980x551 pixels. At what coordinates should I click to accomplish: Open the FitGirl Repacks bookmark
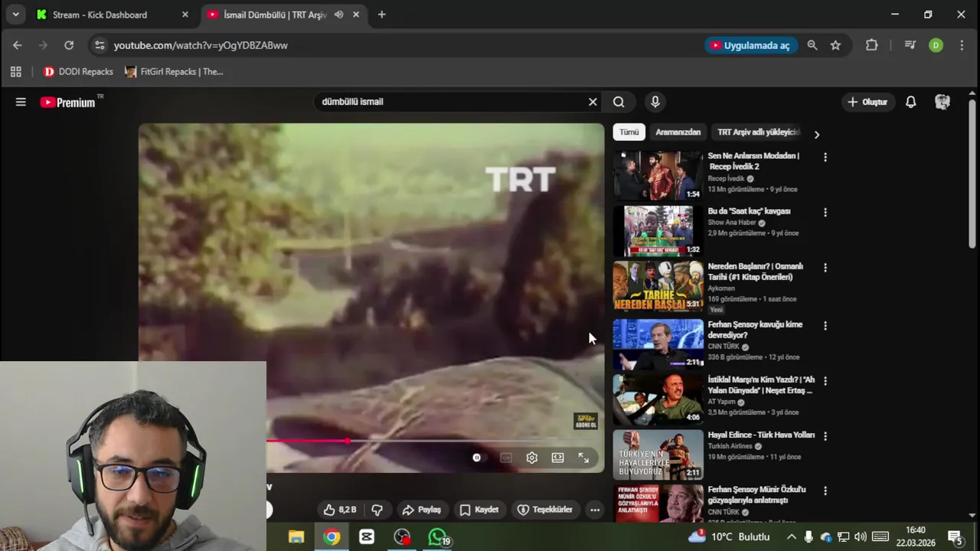coord(174,72)
